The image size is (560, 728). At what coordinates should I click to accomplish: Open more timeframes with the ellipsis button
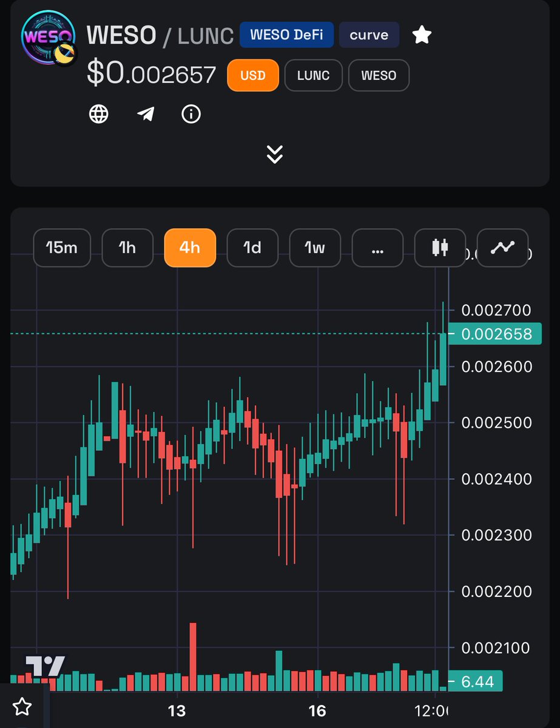tap(377, 248)
